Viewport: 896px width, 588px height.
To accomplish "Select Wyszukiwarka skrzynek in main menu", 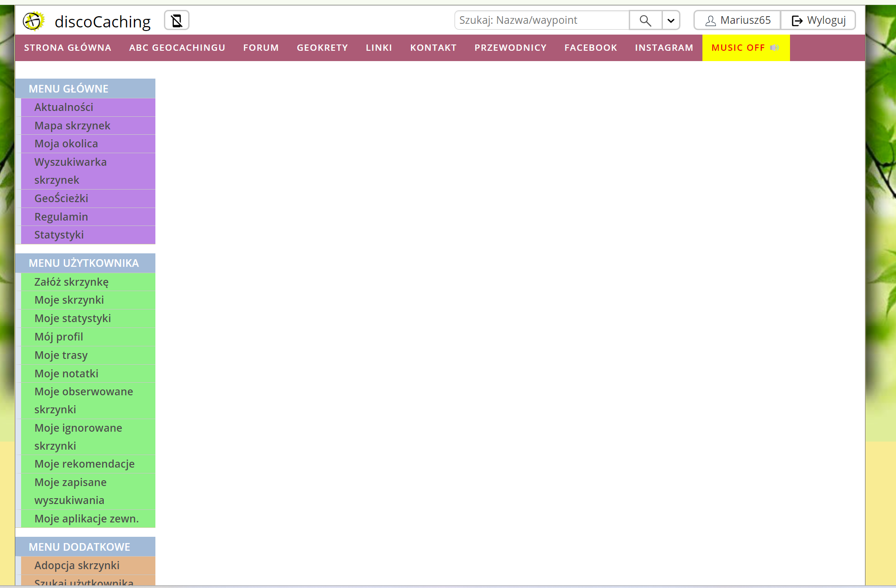I will tap(71, 171).
